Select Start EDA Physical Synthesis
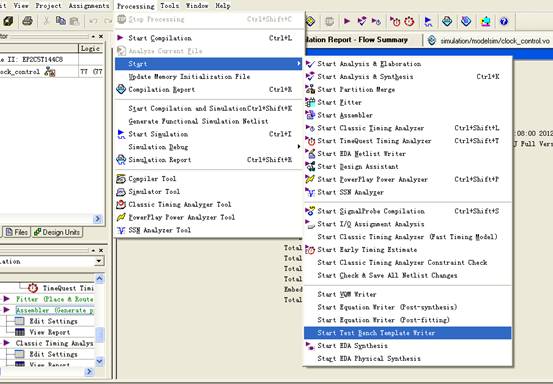 click(408, 358)
